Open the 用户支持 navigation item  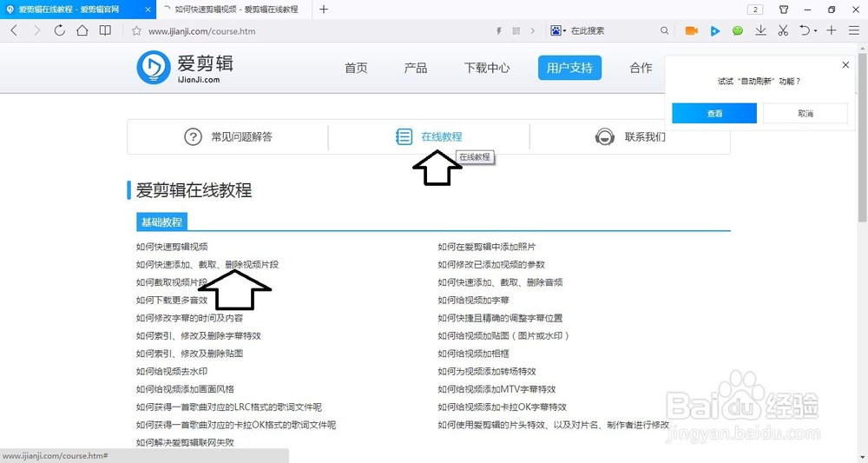tap(569, 68)
